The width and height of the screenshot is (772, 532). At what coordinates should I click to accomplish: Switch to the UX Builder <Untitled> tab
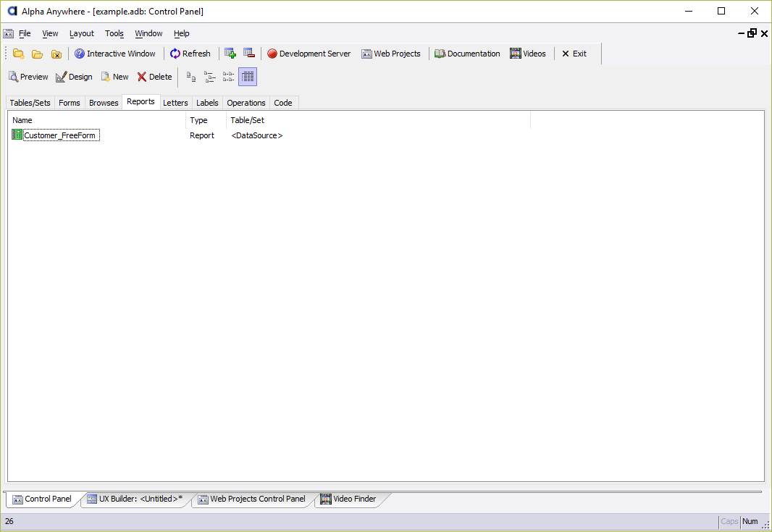click(135, 499)
